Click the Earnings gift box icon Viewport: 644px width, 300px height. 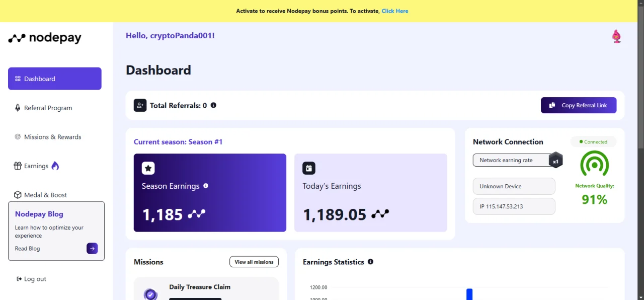tap(18, 166)
